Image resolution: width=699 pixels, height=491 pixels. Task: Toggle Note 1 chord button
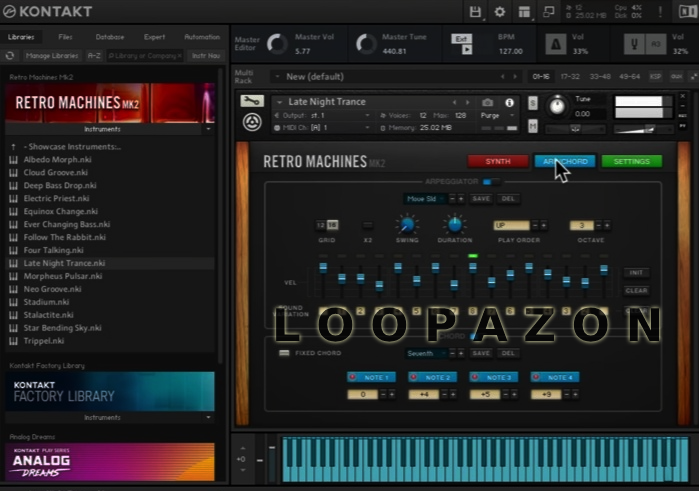371,377
